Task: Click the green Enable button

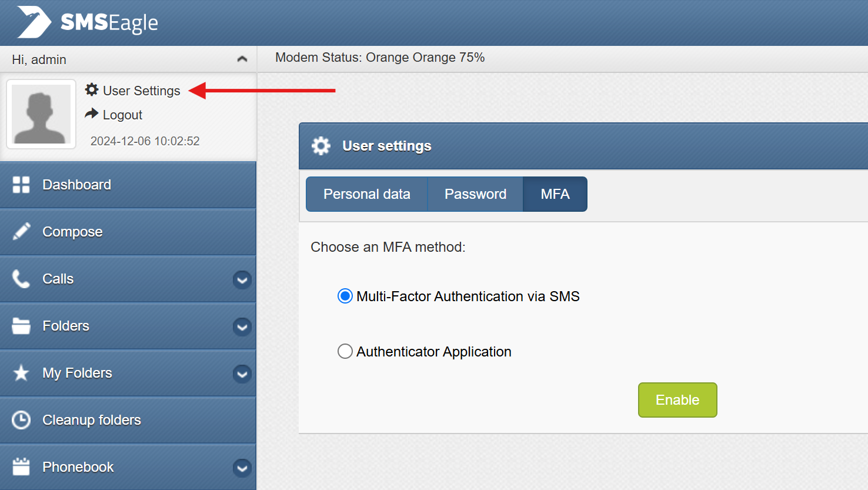Action: pyautogui.click(x=677, y=400)
